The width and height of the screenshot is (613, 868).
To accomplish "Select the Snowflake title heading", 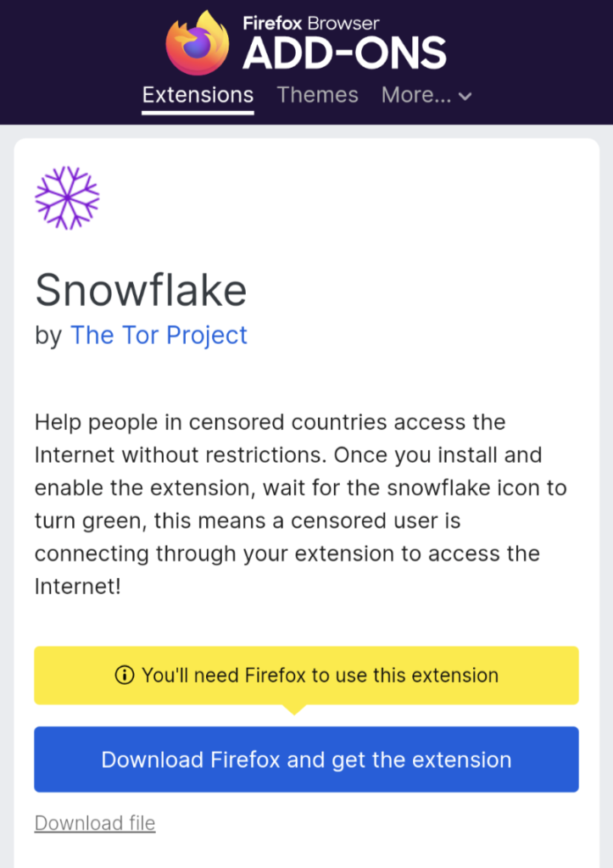I will click(x=141, y=290).
